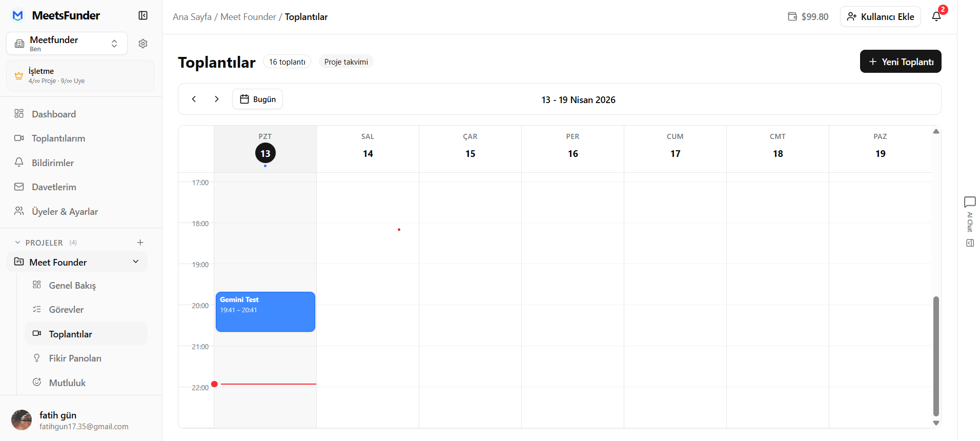Image resolution: width=980 pixels, height=441 pixels.
Task: Collapse the PROJELER section
Action: coord(18,243)
